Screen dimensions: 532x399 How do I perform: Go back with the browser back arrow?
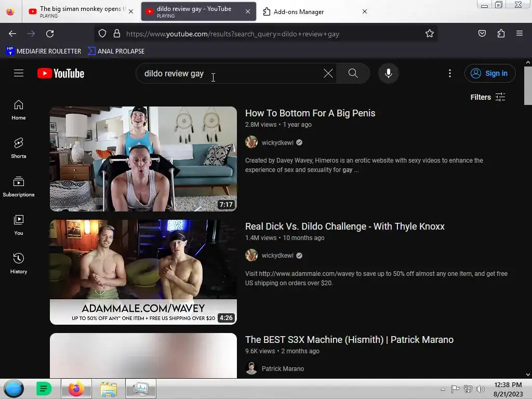(12, 34)
